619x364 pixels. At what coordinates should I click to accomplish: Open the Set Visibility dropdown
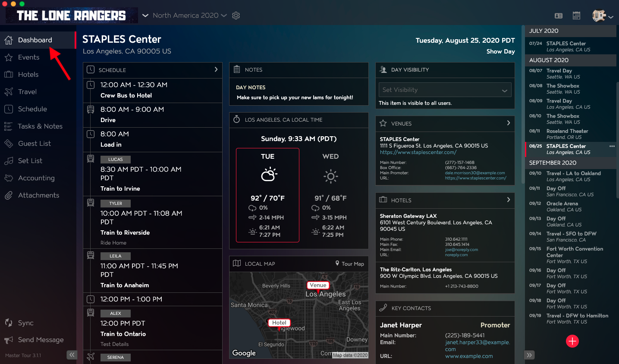click(445, 90)
